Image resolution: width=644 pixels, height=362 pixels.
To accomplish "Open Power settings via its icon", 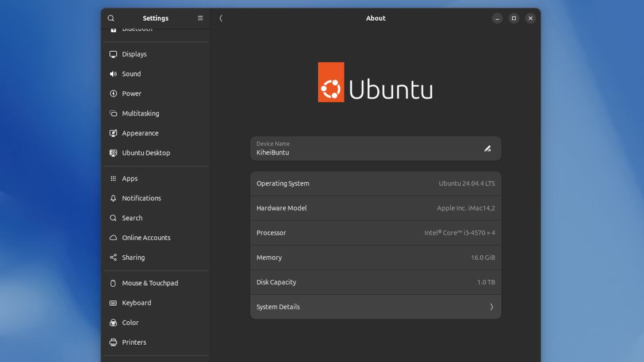I will [113, 93].
